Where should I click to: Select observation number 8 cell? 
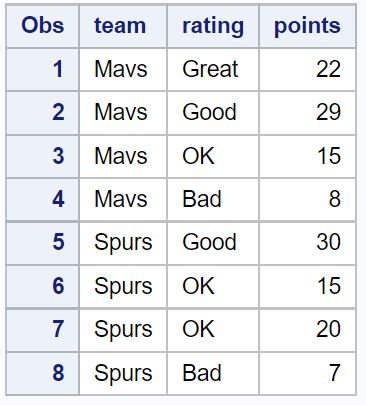(x=42, y=373)
